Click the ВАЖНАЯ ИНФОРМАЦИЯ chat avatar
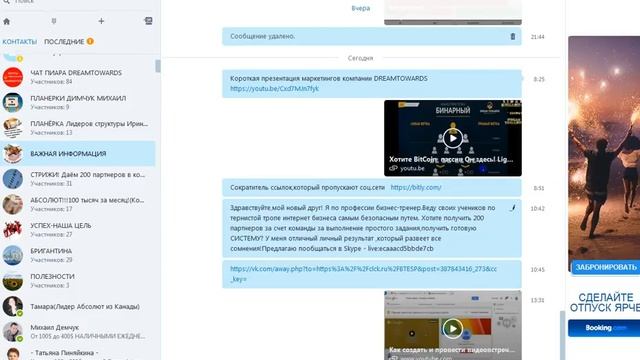Viewport: 640px width, 360px height. 13,153
